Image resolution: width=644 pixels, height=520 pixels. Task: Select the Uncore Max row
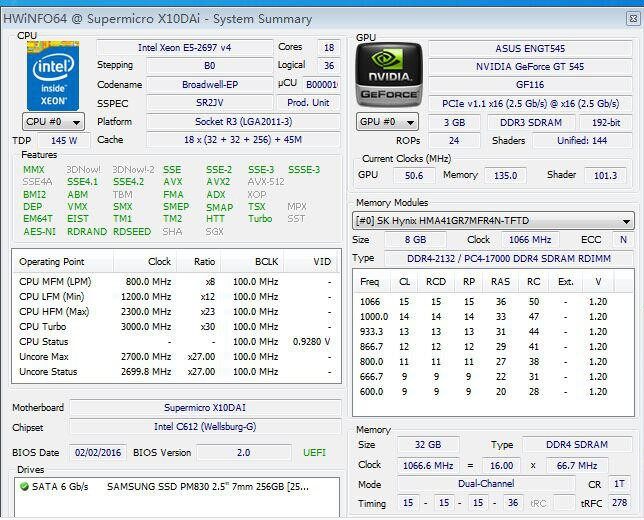pos(176,357)
